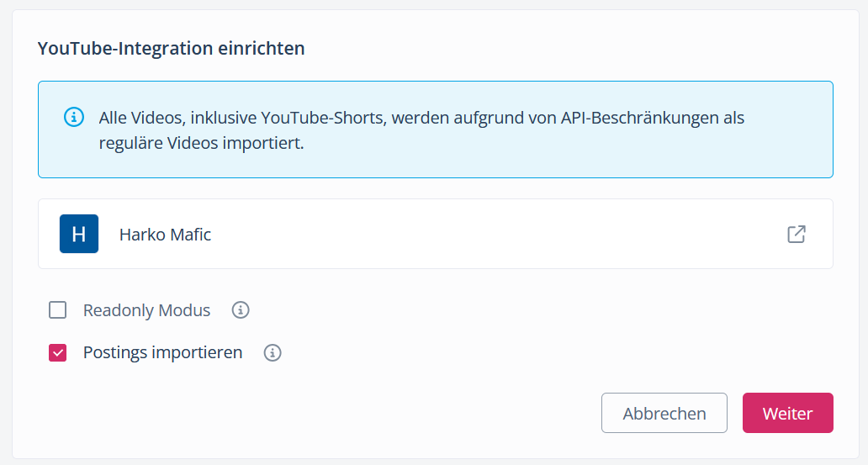Click the Readonly Modus label text

click(146, 310)
